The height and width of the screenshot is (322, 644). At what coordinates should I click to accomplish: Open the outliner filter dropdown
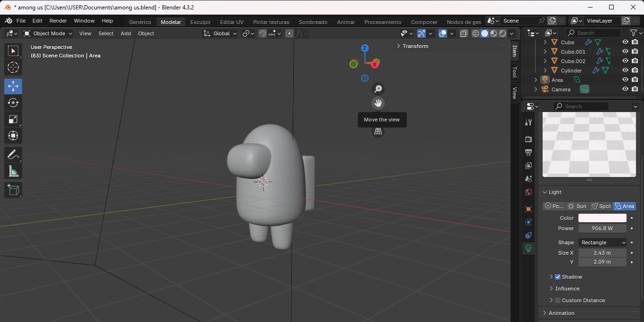[x=635, y=33]
